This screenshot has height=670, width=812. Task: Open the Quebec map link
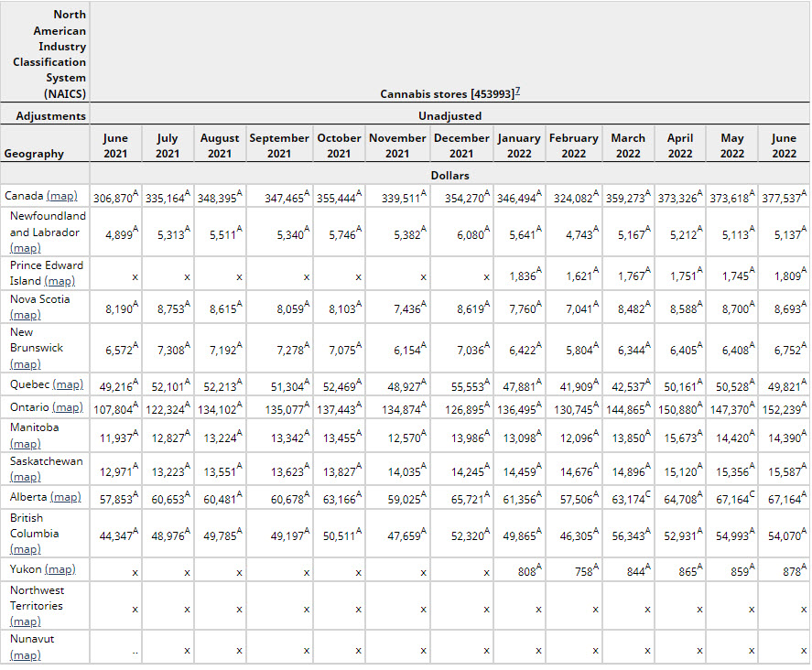tap(68, 385)
